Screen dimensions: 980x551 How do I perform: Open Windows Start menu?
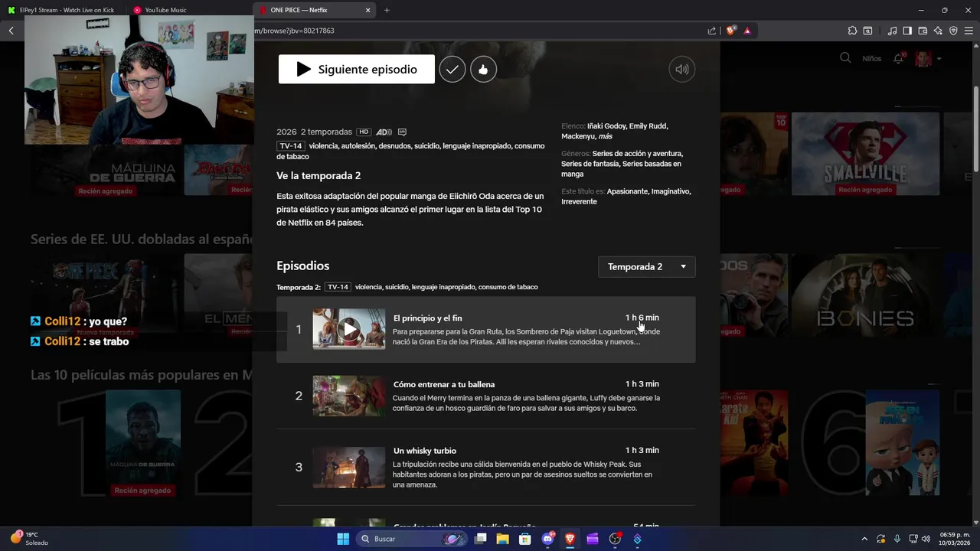pyautogui.click(x=343, y=539)
